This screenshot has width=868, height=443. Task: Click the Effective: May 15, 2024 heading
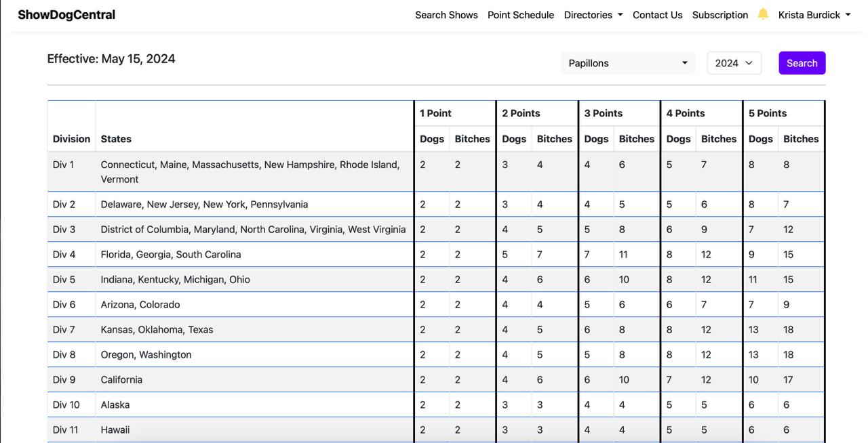coord(111,59)
